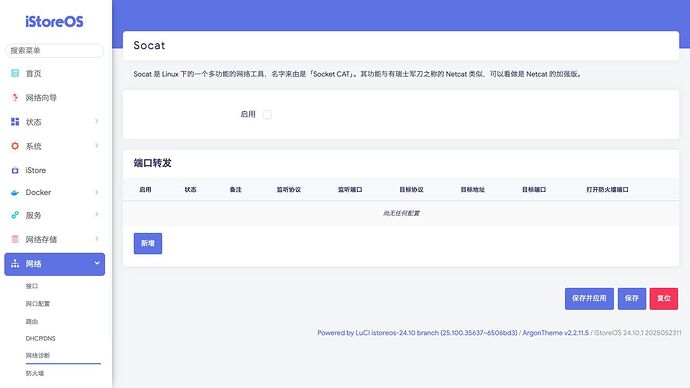Collapse the 网络 menu chevron
This screenshot has height=388, width=690.
point(97,263)
